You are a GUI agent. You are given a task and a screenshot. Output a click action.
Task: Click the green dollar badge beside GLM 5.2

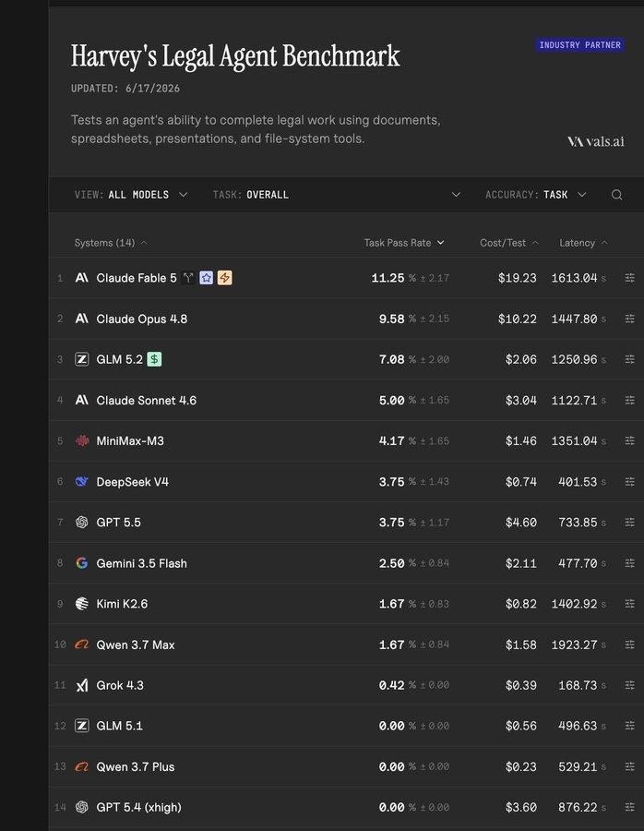coord(154,359)
